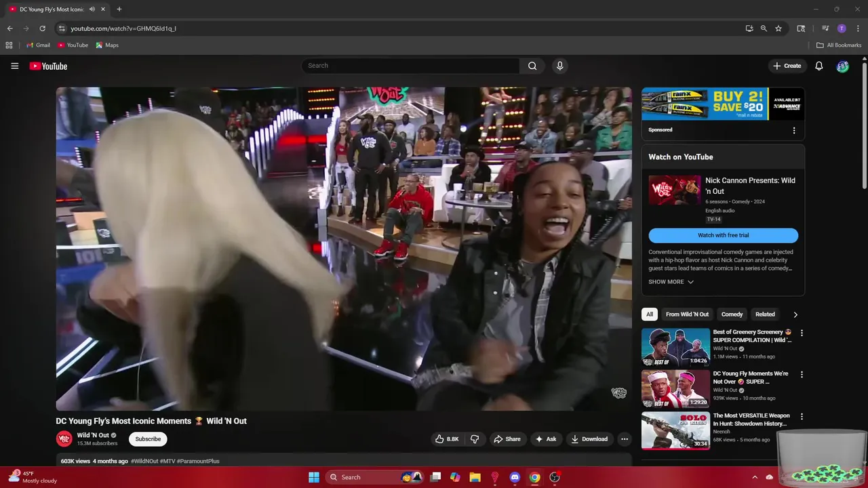Viewport: 868px width, 488px height.
Task: Click #WildNOut hashtag link
Action: tap(144, 461)
